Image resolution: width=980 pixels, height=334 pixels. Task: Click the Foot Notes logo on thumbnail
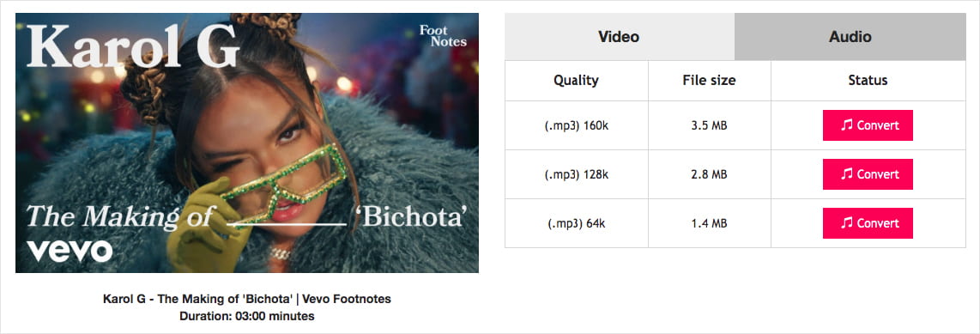[443, 36]
